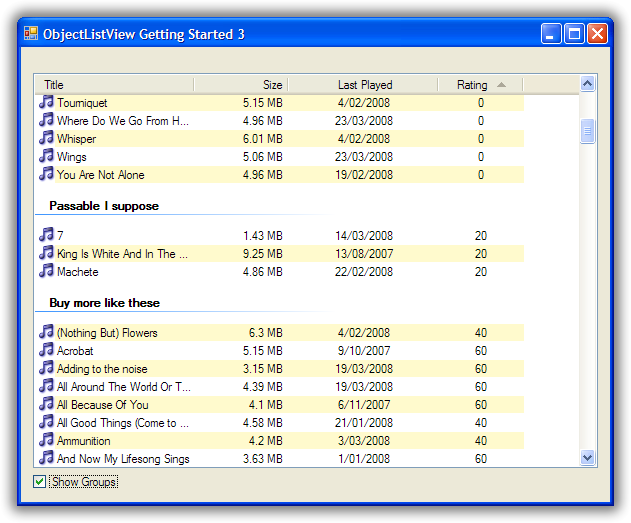The width and height of the screenshot is (631, 523).
Task: Minimize the ObjectListView window
Action: [551, 33]
